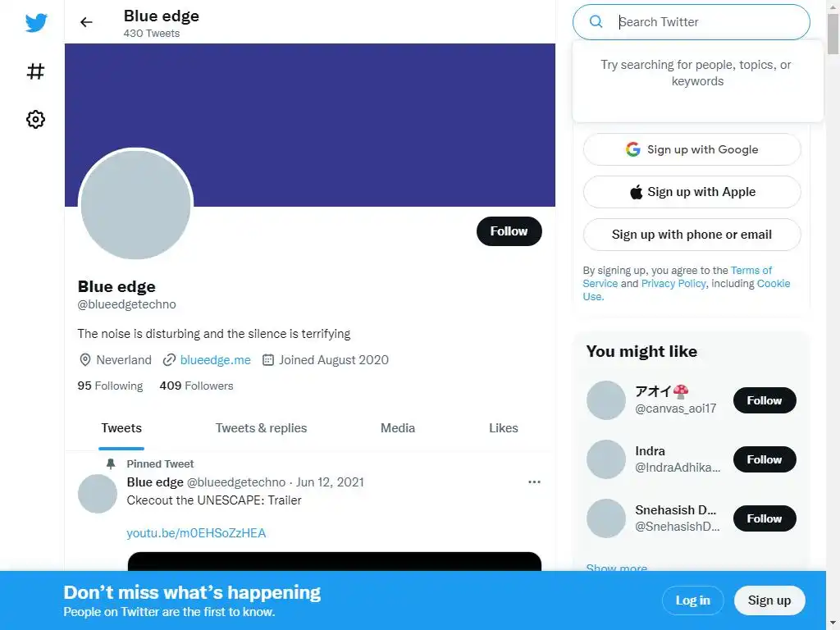Viewport: 840px width, 630px height.
Task: Switch to the Likes tab
Action: (503, 428)
